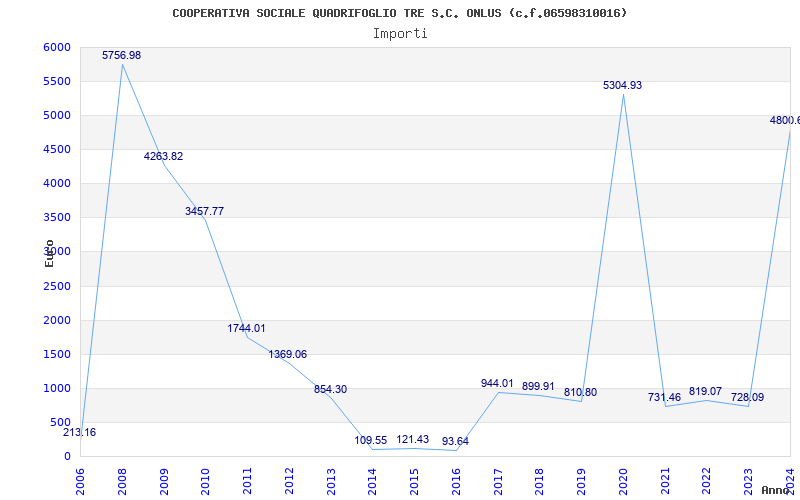The image size is (800, 500).
Task: Select the 854.30 data label
Action: 330,389
